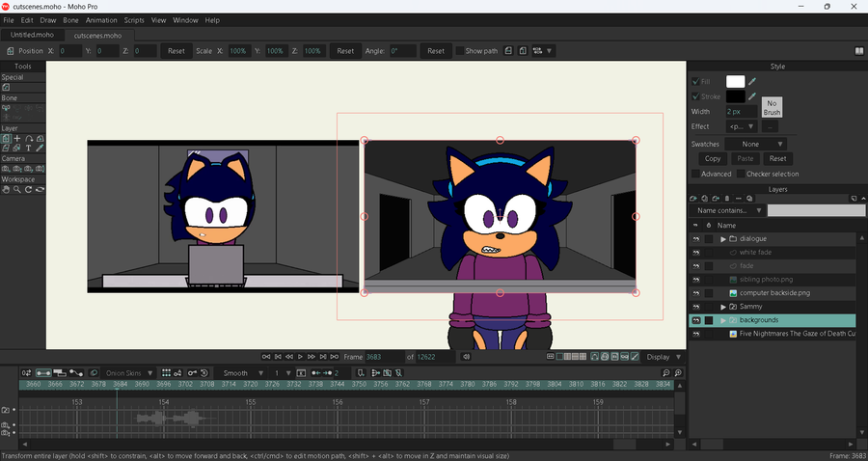
Task: Click the Reset button next to Angle
Action: [436, 51]
